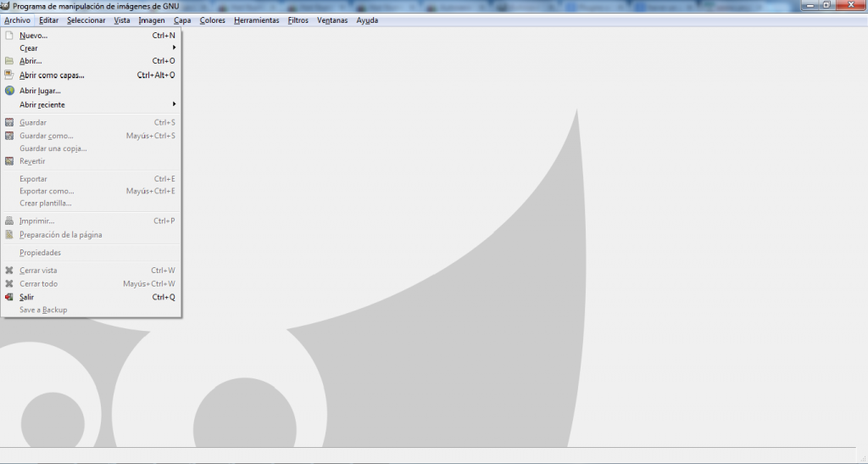This screenshot has width=868, height=464.
Task: Click the Nuevo document icon
Action: (x=8, y=36)
